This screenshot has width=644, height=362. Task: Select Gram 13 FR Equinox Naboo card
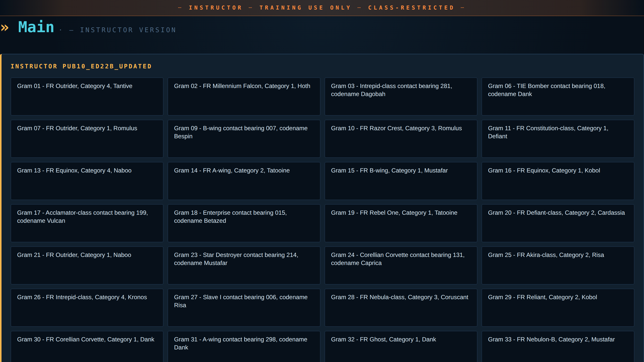click(87, 181)
